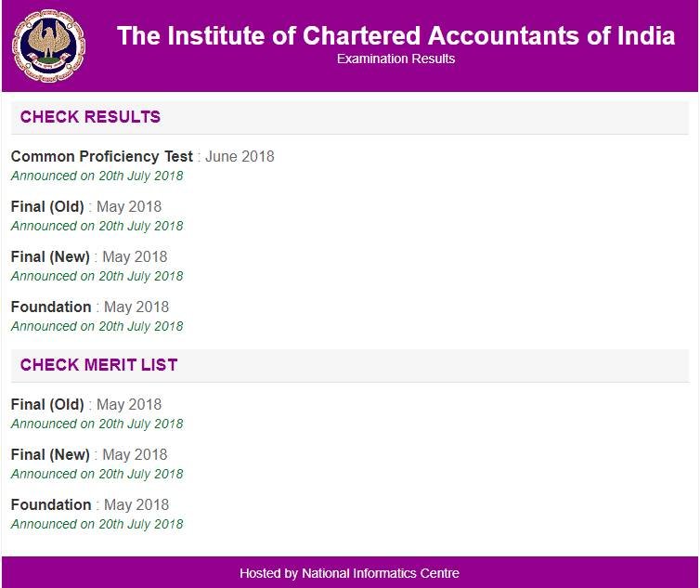
Task: Click the Examination Results subtitle
Action: [395, 59]
